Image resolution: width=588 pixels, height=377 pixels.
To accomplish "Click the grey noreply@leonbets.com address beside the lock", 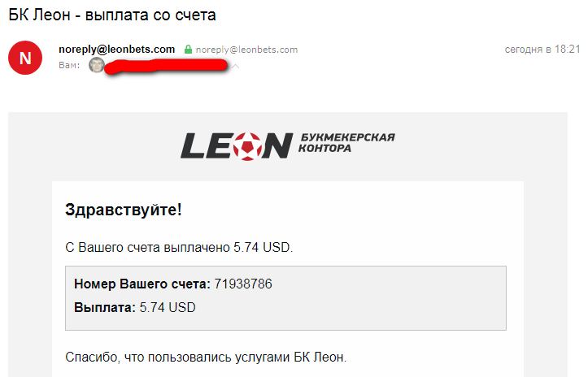I will pyautogui.click(x=246, y=50).
